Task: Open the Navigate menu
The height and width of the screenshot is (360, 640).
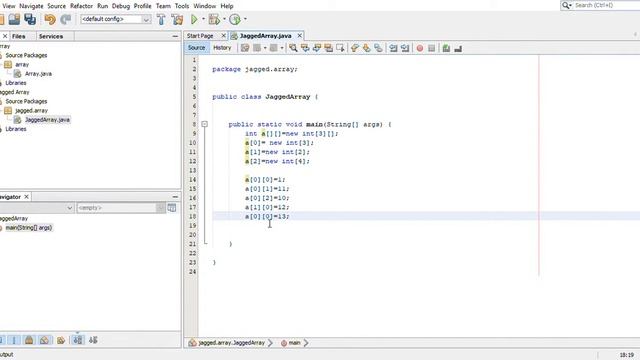Action: [31, 6]
